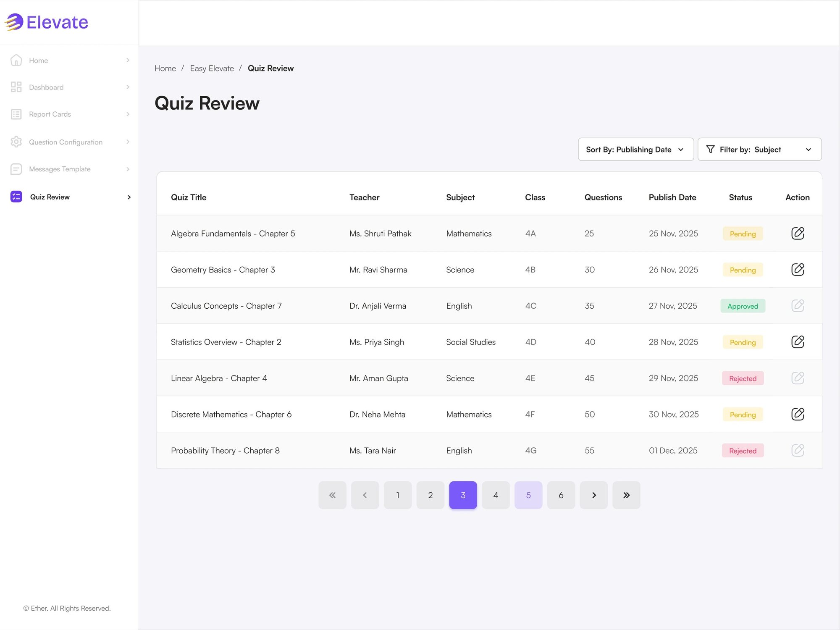Viewport: 840px width, 630px height.
Task: Open the Sort By Publishing Date dropdown
Action: click(636, 149)
